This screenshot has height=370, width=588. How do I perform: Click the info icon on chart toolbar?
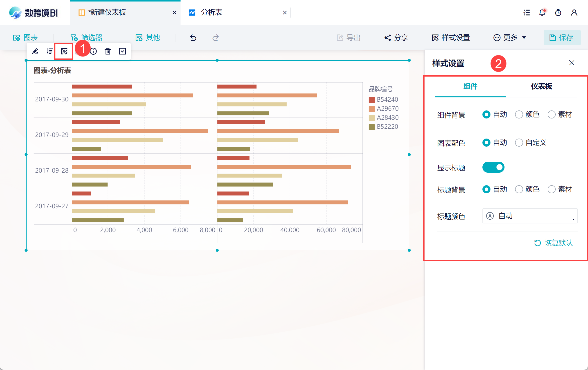tap(94, 51)
